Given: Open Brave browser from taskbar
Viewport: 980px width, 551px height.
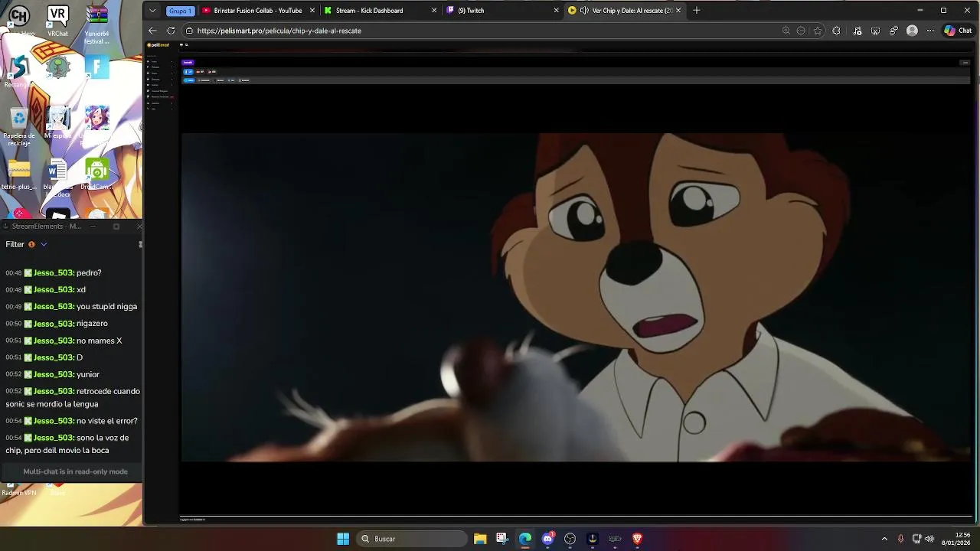Looking at the screenshot, I should coord(637,539).
